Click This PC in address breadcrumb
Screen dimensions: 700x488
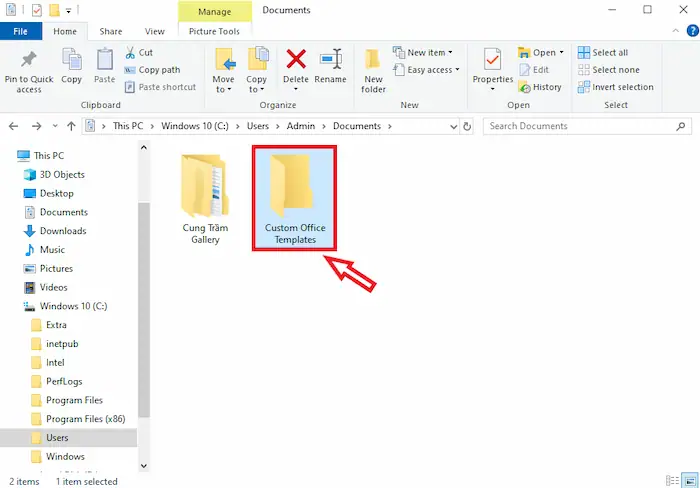click(x=128, y=126)
